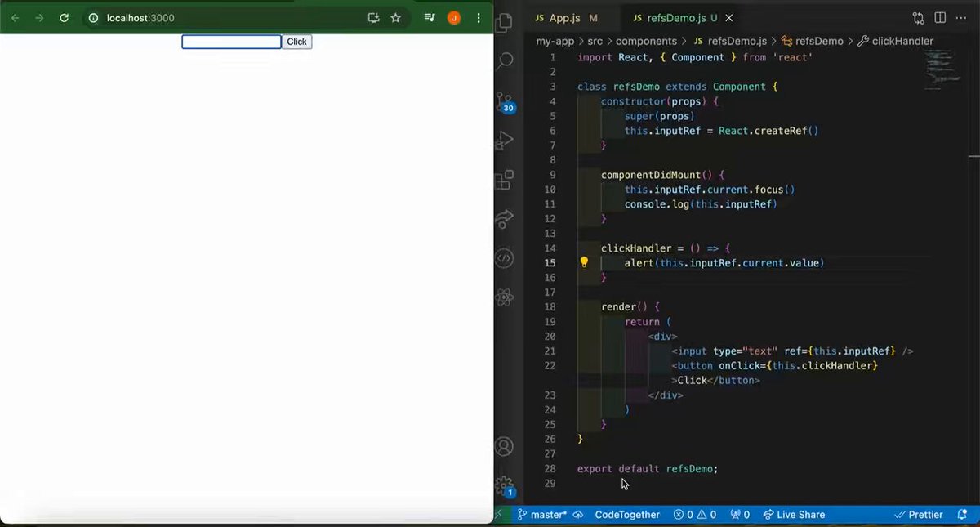
Task: Open the Explorer view in activity bar
Action: click(505, 25)
